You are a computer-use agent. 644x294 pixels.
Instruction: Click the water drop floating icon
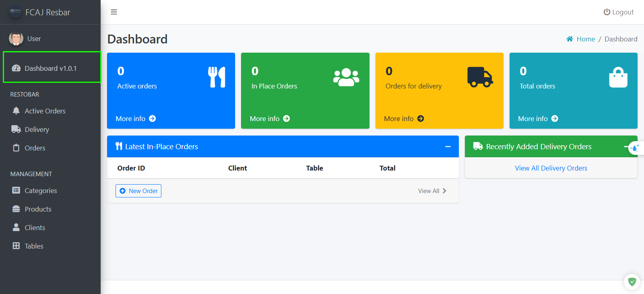click(x=635, y=148)
